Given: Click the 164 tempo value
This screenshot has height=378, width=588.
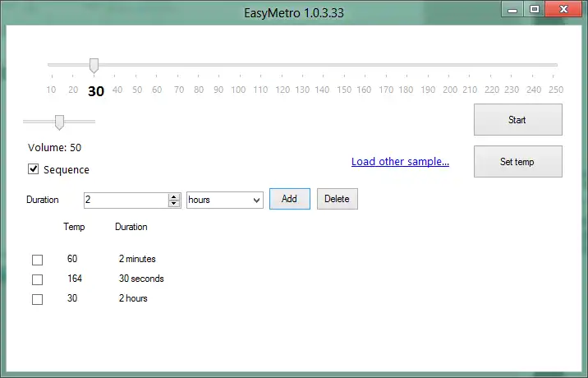Looking at the screenshot, I should click(75, 279).
